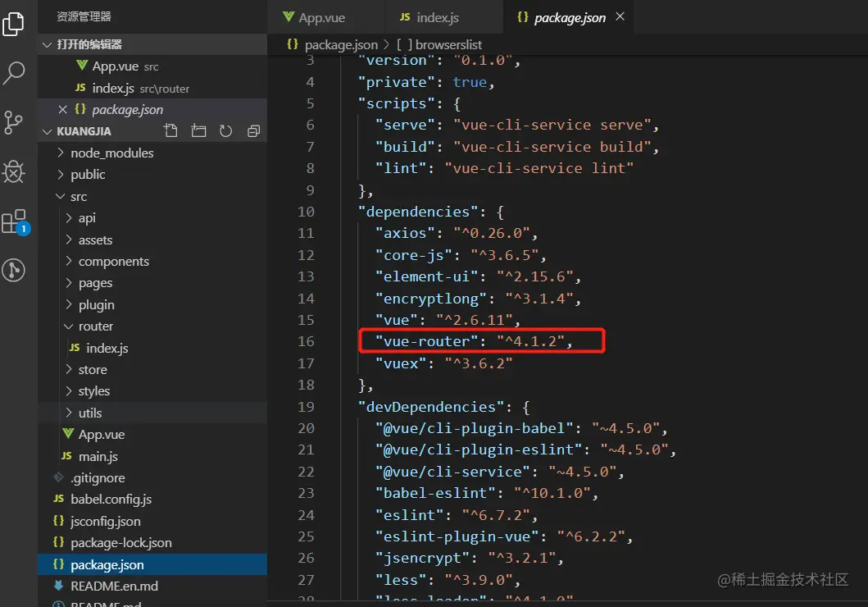Click the "vue-router" key on line 16

point(426,341)
